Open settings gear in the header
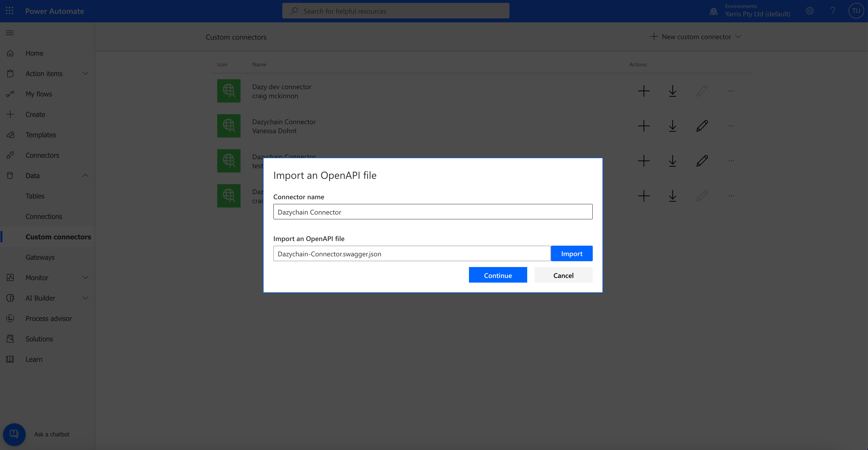The width and height of the screenshot is (868, 450). 810,11
